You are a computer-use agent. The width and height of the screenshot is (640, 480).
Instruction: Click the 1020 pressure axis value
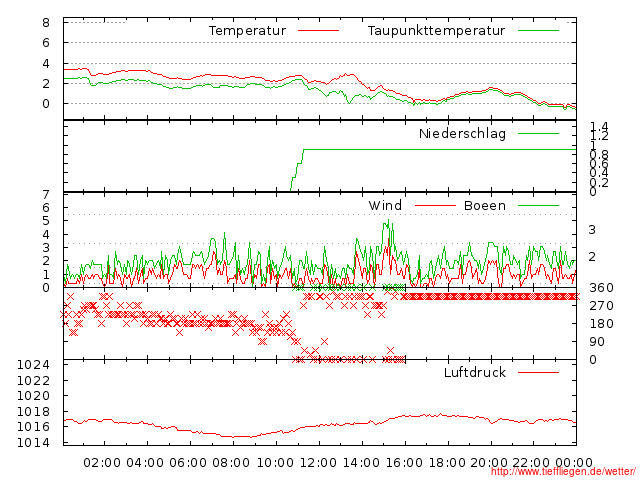pos(33,396)
